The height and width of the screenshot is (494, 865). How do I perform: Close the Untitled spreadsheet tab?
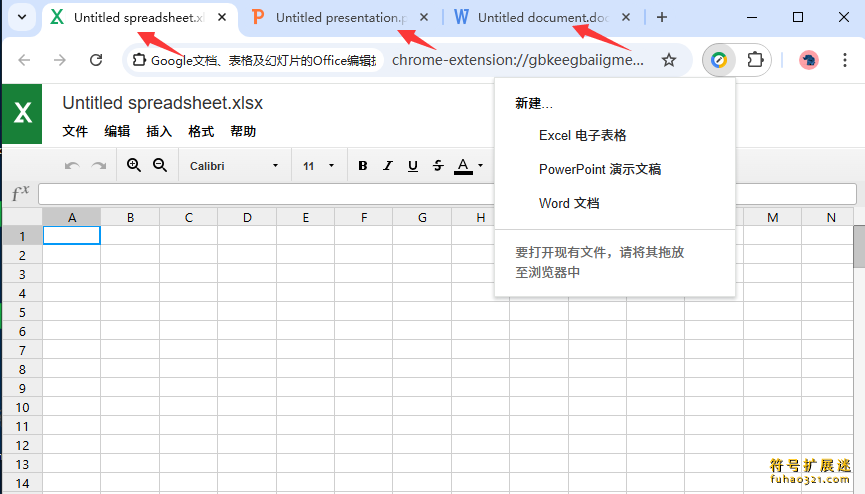(x=222, y=18)
